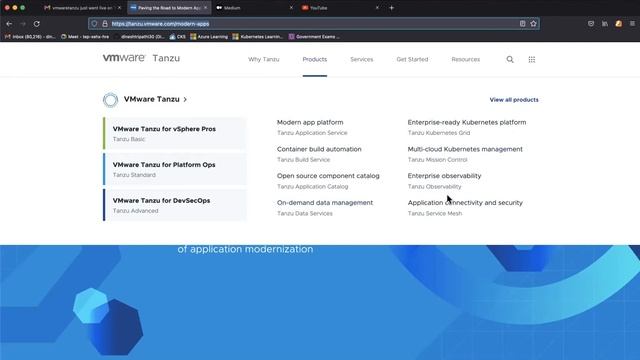Toggle reader view icon in address bar
Image resolution: width=640 pixels, height=360 pixels.
tap(522, 24)
